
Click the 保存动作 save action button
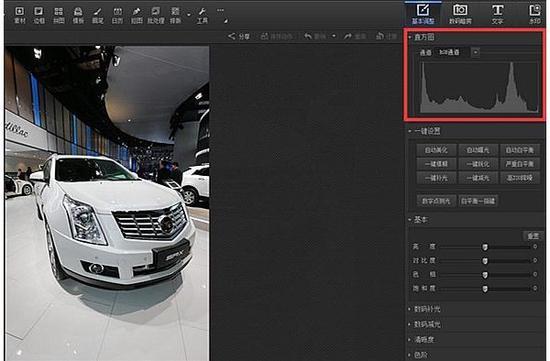click(276, 36)
